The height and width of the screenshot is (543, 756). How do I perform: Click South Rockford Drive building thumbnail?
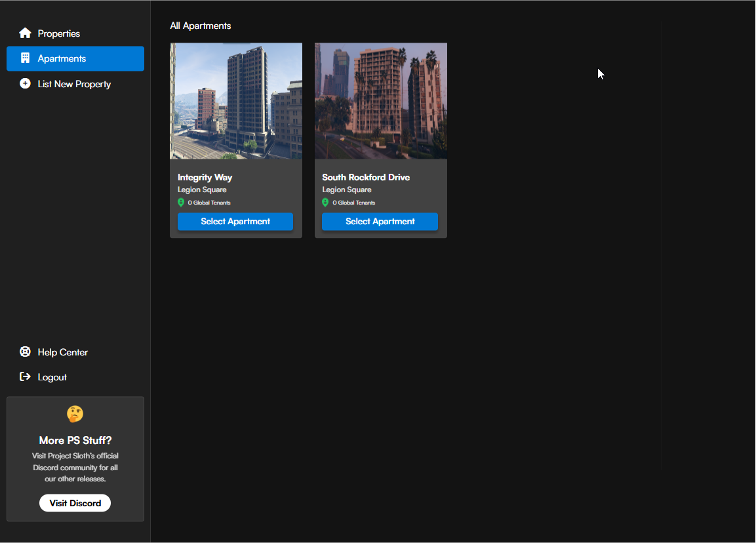[x=381, y=101]
